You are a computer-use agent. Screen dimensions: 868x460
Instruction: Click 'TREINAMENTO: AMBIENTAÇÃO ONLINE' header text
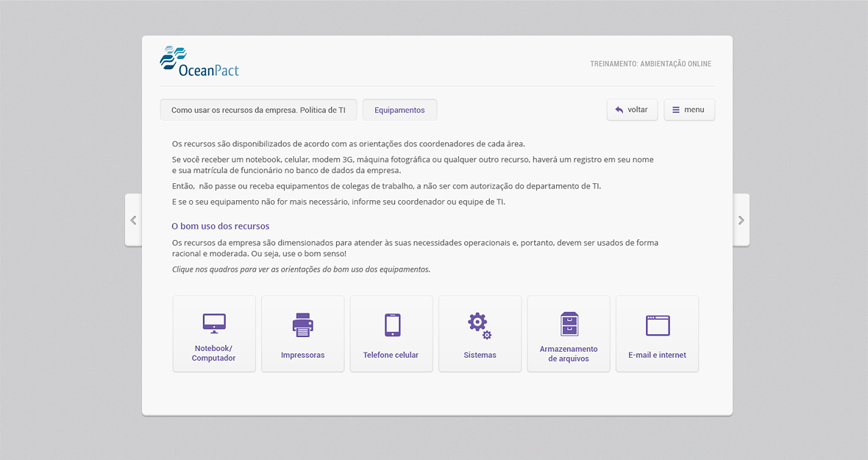click(650, 63)
